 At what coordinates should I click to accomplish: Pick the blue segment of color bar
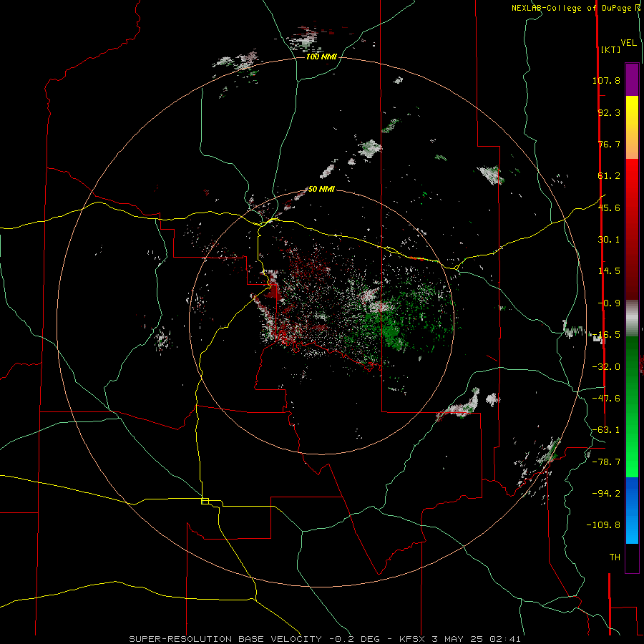(632, 510)
